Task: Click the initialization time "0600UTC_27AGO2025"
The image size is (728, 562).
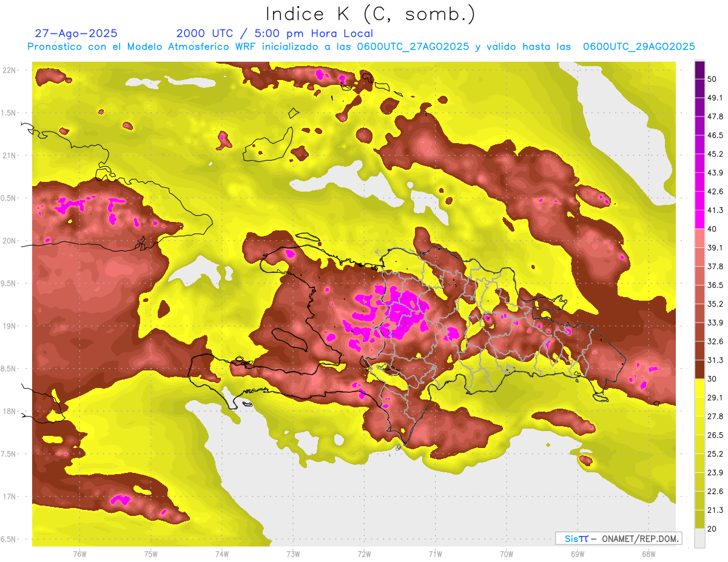Action: pos(413,47)
